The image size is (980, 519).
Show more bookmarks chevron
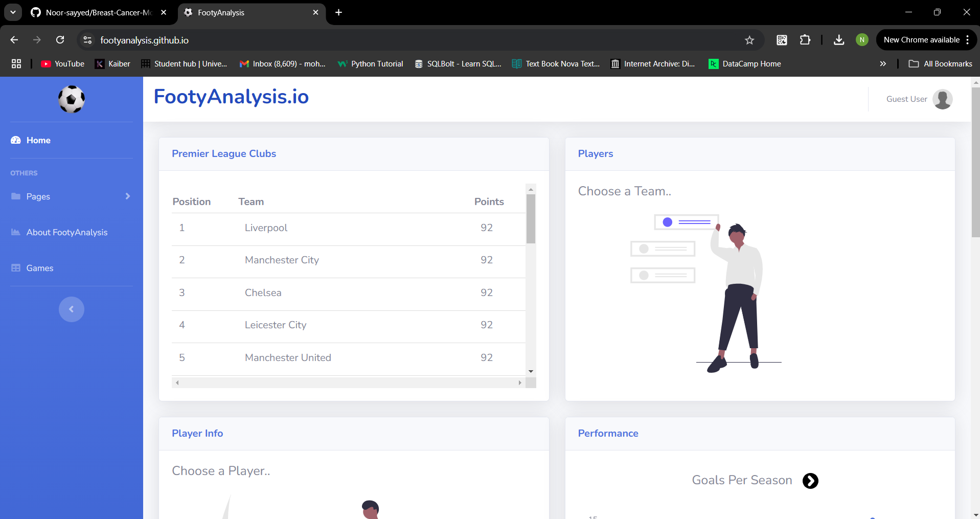click(x=883, y=64)
